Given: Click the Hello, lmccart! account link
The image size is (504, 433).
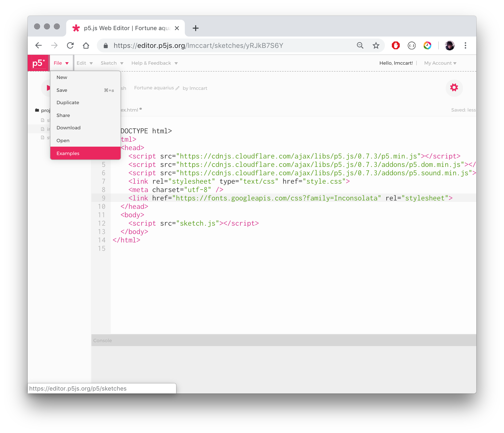Looking at the screenshot, I should click(396, 63).
